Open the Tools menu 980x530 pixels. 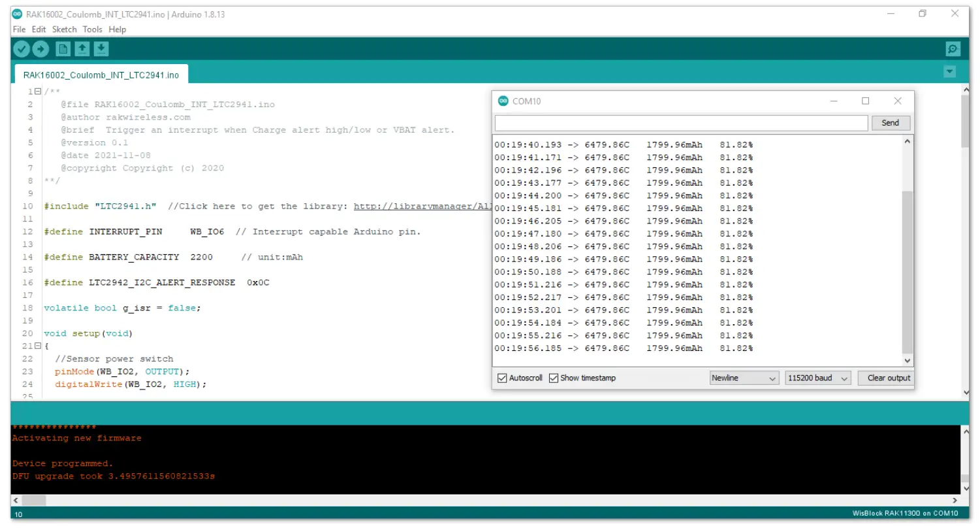pos(93,29)
